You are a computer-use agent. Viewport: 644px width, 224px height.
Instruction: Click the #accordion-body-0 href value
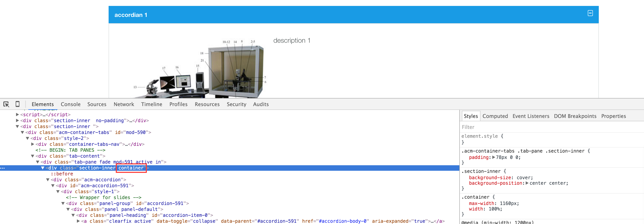342,221
